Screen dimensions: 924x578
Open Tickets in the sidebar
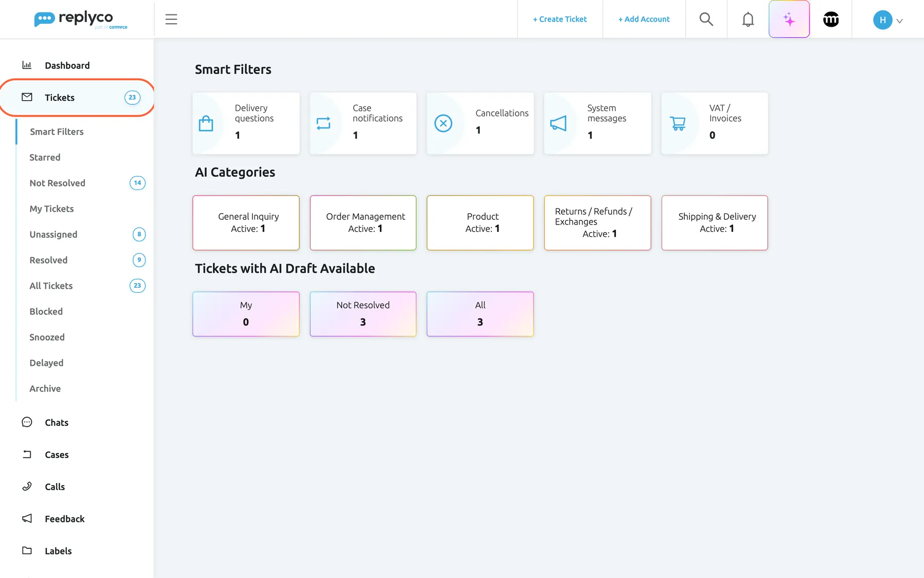point(77,98)
